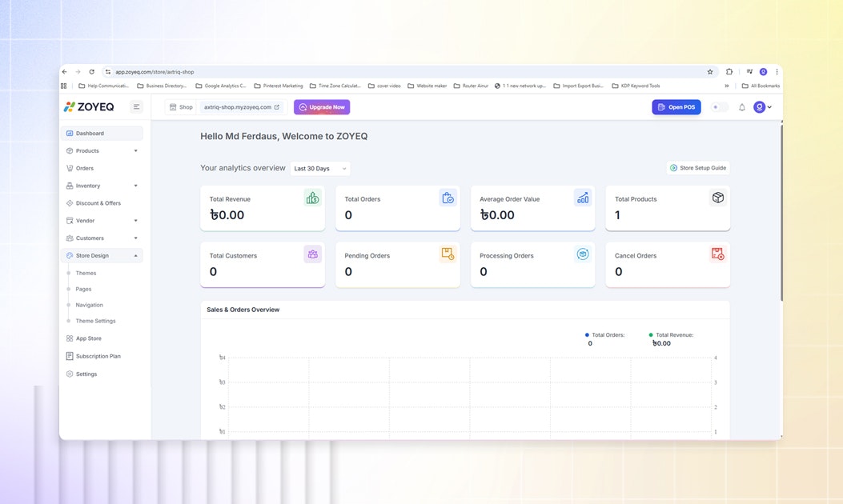
Task: Click the Customers people icon
Action: click(x=70, y=238)
